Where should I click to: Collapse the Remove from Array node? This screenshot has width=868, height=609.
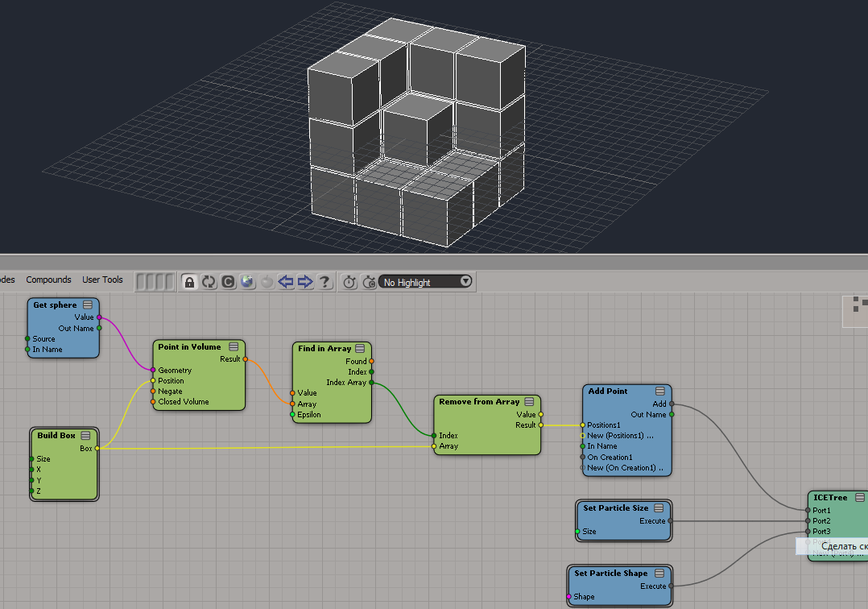[x=529, y=401]
